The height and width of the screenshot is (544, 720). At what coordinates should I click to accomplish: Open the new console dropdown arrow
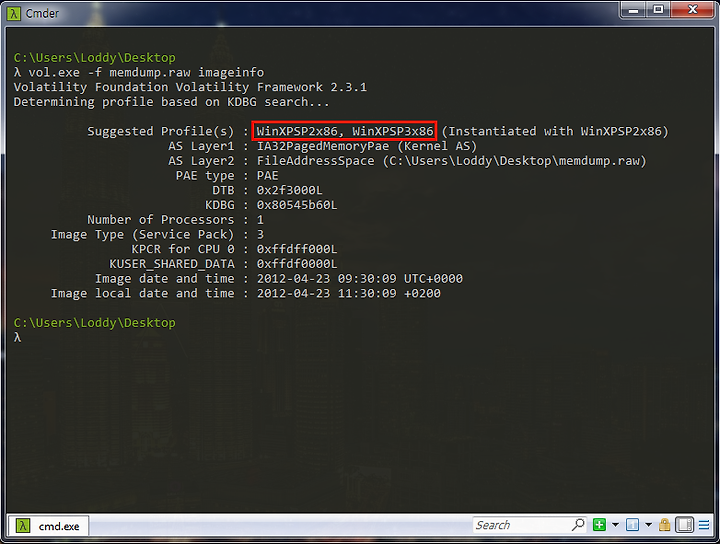tap(615, 525)
